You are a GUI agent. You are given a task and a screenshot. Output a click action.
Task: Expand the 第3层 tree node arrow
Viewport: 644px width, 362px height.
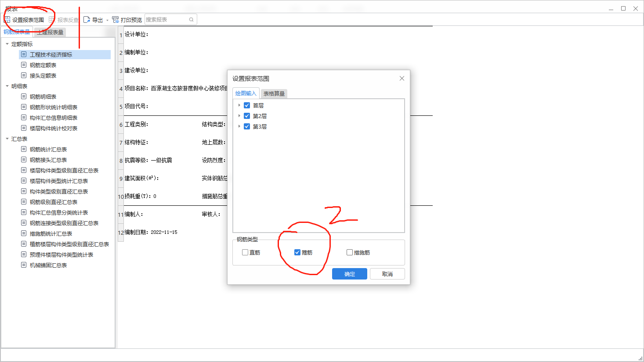click(239, 126)
